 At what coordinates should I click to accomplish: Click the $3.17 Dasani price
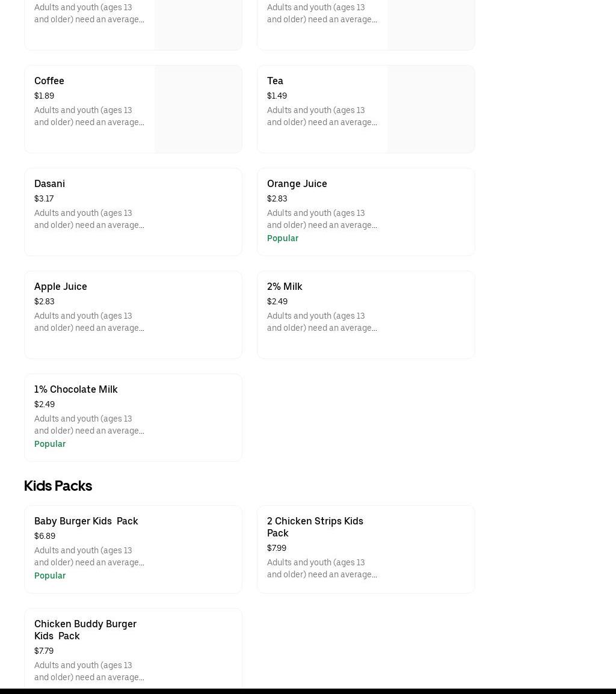click(x=44, y=198)
